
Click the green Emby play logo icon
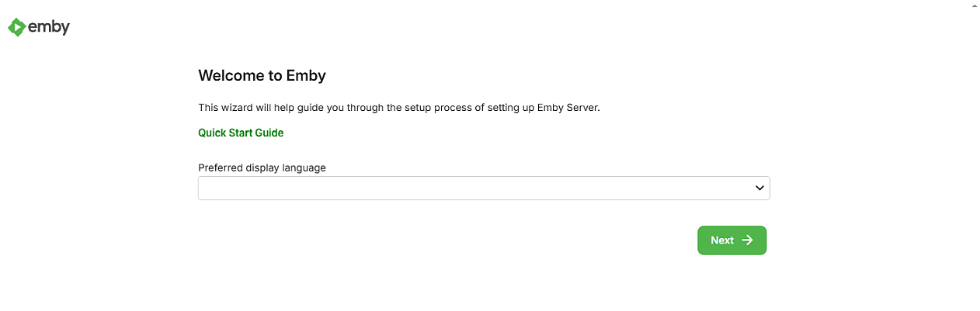coord(16,27)
